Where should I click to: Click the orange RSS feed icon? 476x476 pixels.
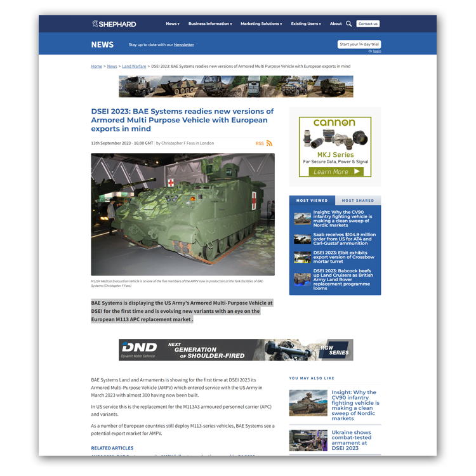pos(269,143)
